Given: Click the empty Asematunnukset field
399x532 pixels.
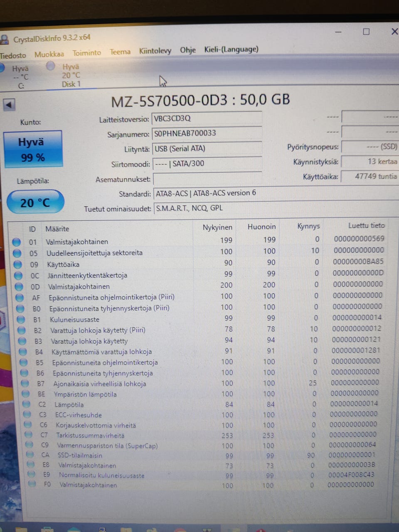Looking at the screenshot, I should point(207,179).
